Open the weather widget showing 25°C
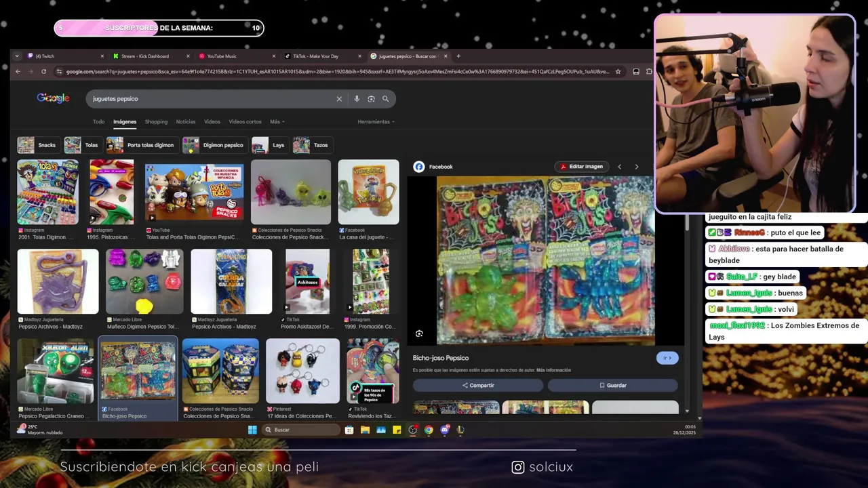This screenshot has width=868, height=488. 41,430
